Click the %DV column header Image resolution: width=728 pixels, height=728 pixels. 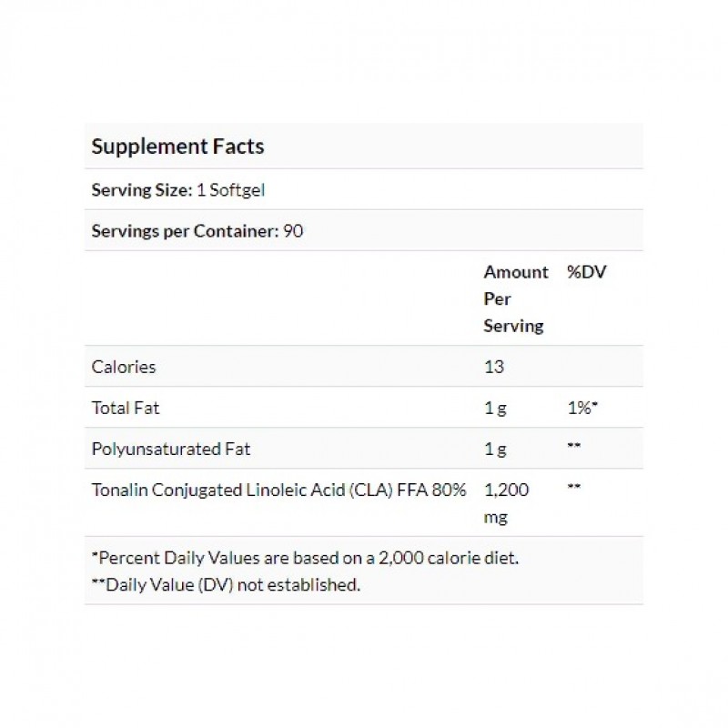pyautogui.click(x=587, y=271)
